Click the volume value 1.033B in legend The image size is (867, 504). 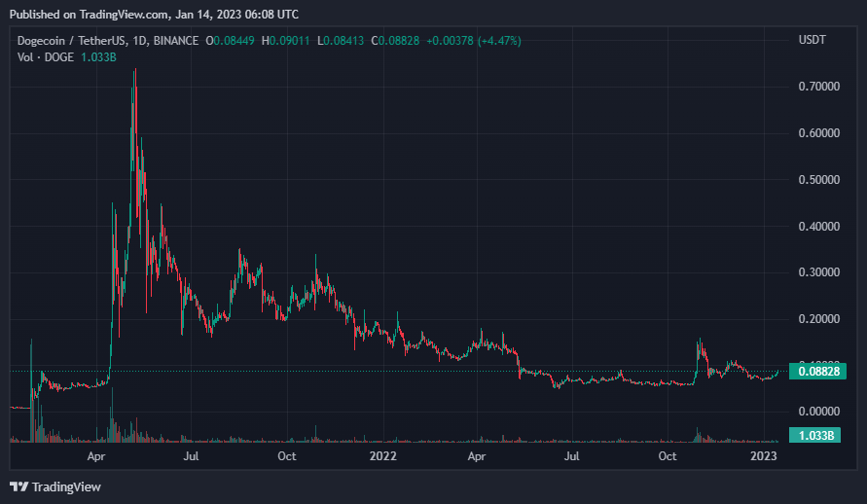tap(98, 57)
